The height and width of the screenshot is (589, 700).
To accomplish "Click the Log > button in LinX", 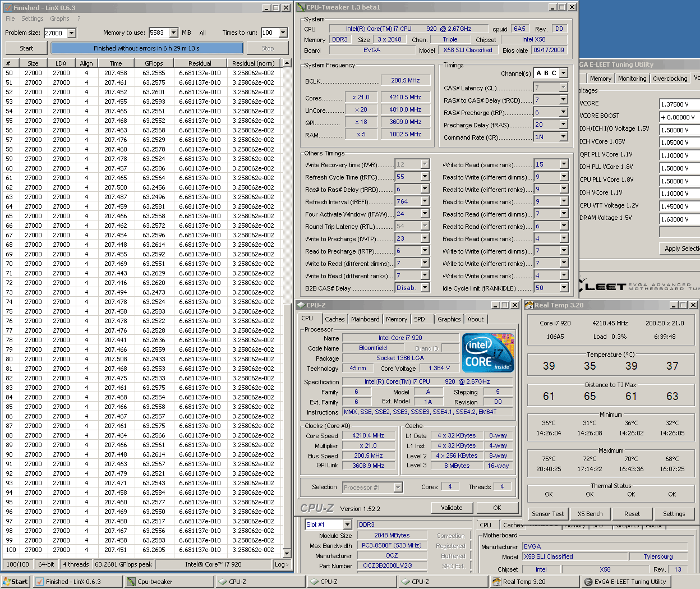I will (x=282, y=564).
